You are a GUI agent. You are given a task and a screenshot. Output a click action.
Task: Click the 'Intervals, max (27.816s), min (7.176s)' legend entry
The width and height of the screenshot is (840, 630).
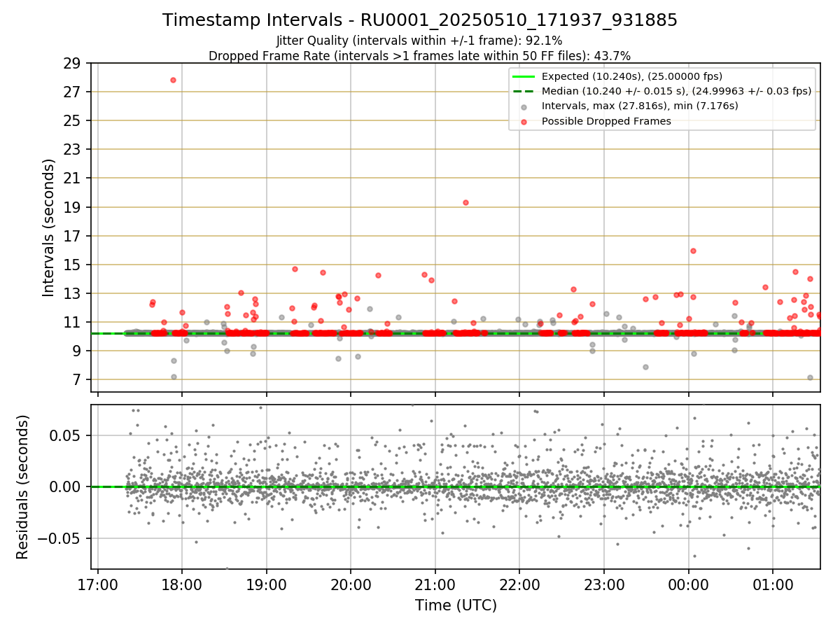click(640, 106)
